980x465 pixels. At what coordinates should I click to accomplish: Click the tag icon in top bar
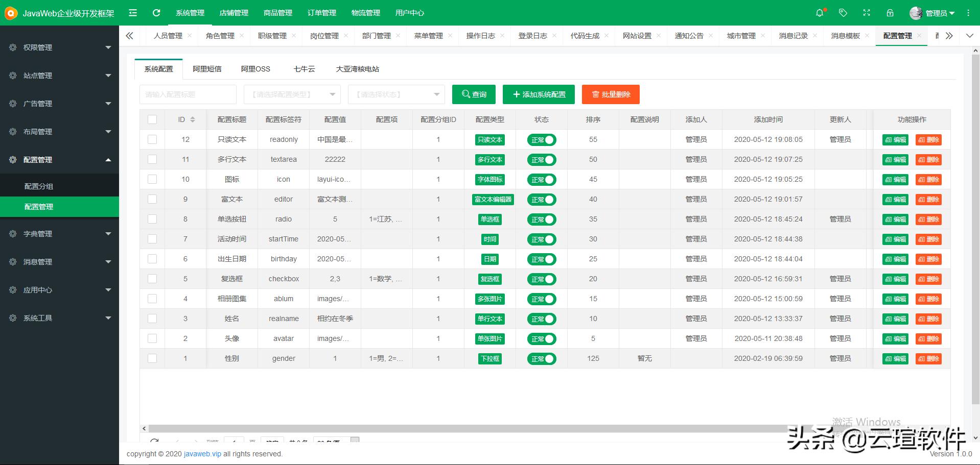coord(843,13)
